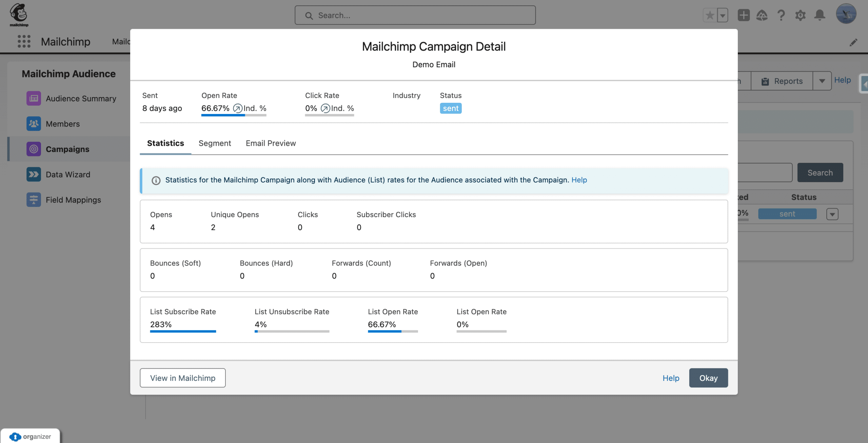Click the Campaigns target icon
Screen dimensions: 868x443
(x=34, y=149)
